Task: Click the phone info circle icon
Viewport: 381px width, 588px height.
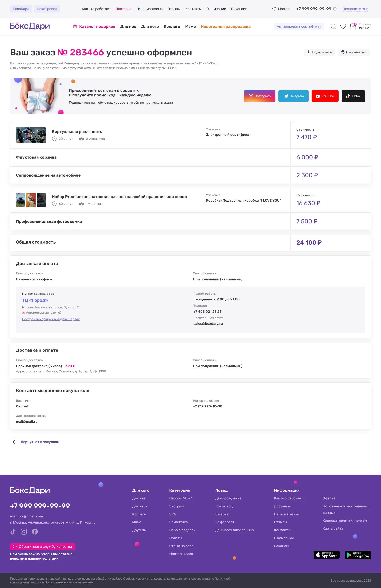Action: point(335,9)
